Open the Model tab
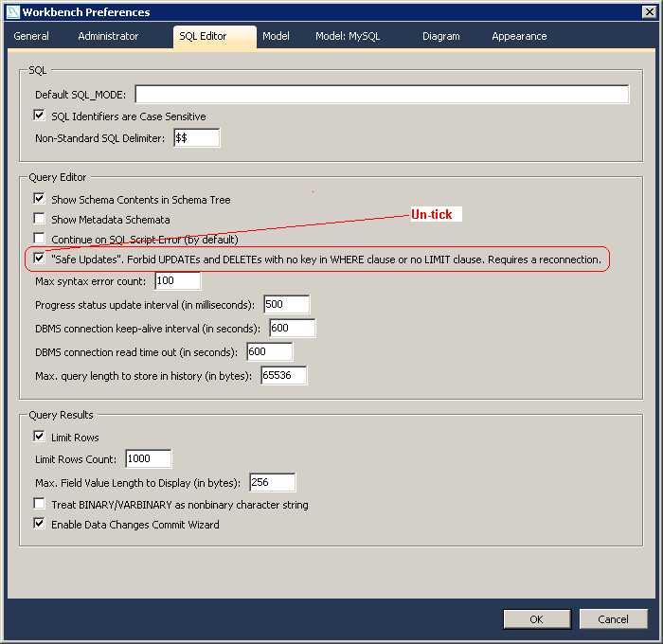The height and width of the screenshot is (644, 663). [x=276, y=36]
